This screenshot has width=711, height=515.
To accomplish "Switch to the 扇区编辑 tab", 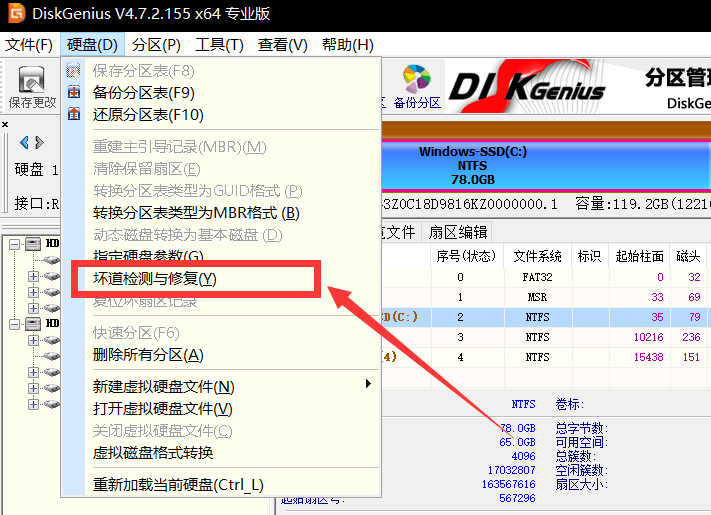I will pyautogui.click(x=457, y=232).
